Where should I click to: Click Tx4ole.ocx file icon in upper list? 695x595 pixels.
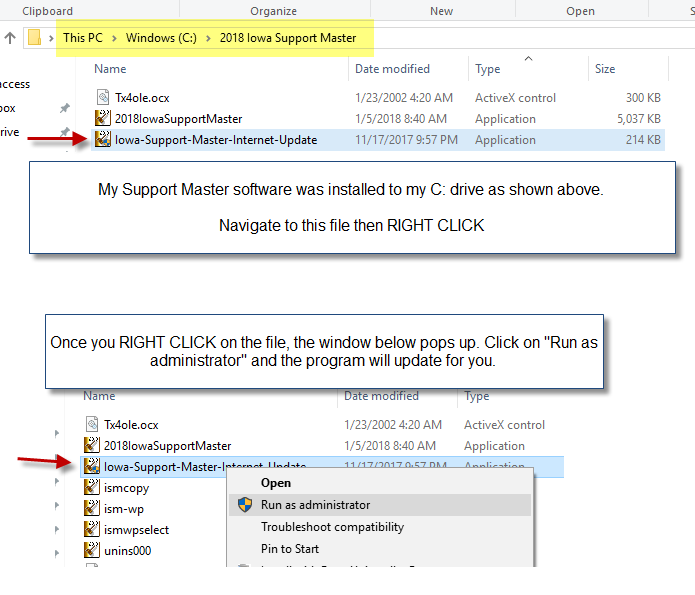103,98
